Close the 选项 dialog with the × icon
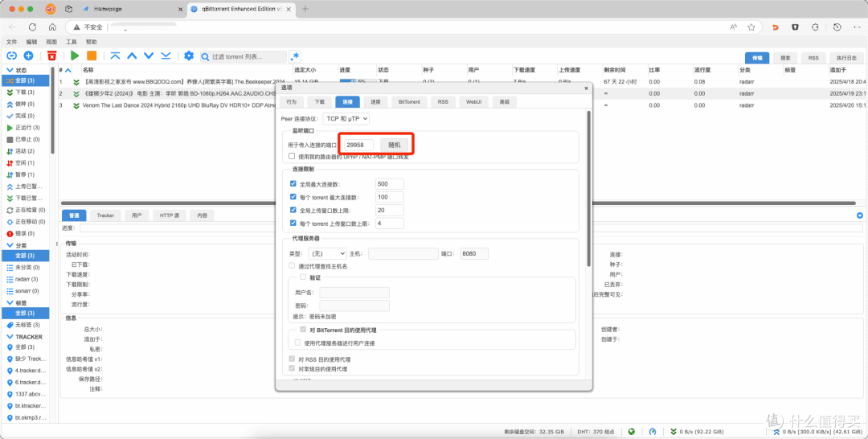Image resolution: width=868 pixels, height=439 pixels. (x=586, y=88)
